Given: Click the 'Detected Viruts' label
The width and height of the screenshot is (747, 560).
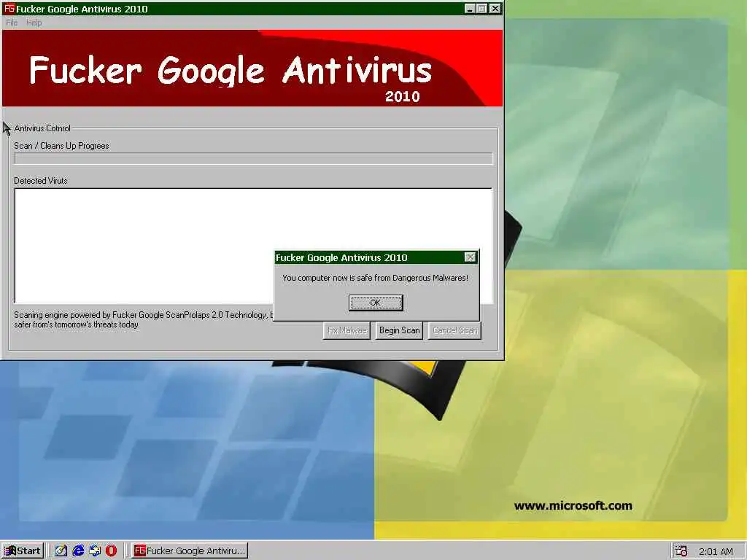Looking at the screenshot, I should coord(41,181).
